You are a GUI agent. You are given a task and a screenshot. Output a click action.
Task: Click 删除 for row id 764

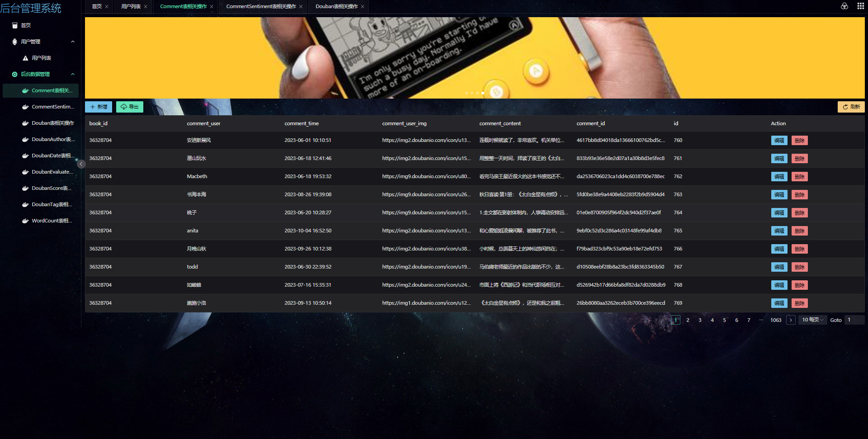(799, 213)
